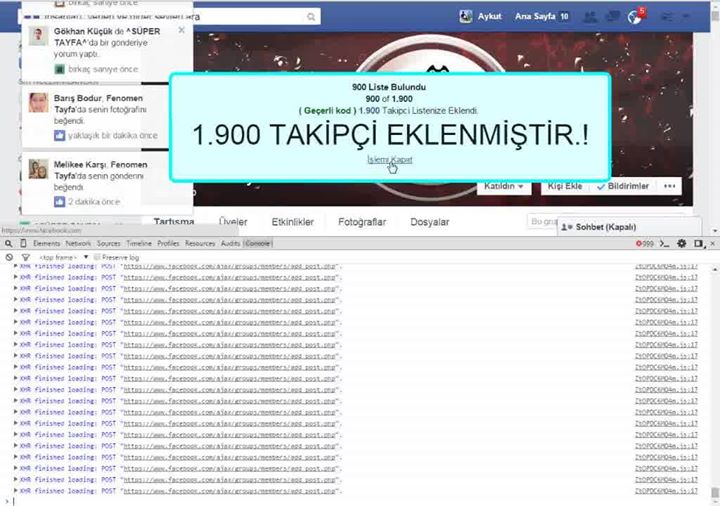Screen dimensions: 720x506
Task: Click like icon beside '2 dakika önce'
Action: [x=59, y=202]
